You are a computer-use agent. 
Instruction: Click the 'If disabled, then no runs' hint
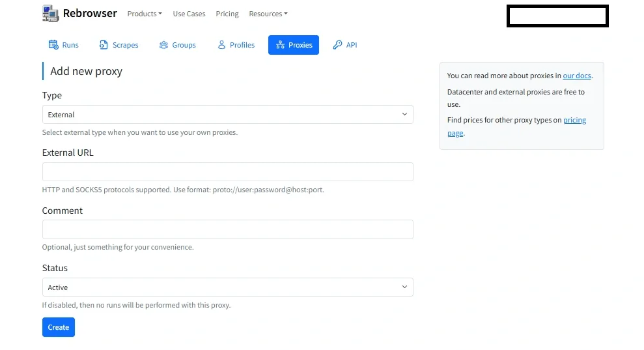[x=136, y=305]
